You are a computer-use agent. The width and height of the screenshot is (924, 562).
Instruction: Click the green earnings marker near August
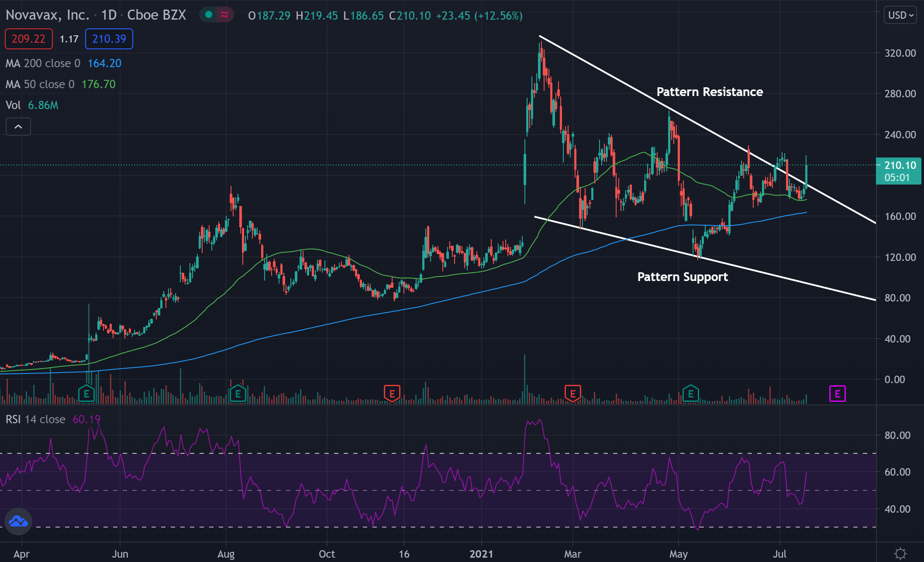pos(238,394)
